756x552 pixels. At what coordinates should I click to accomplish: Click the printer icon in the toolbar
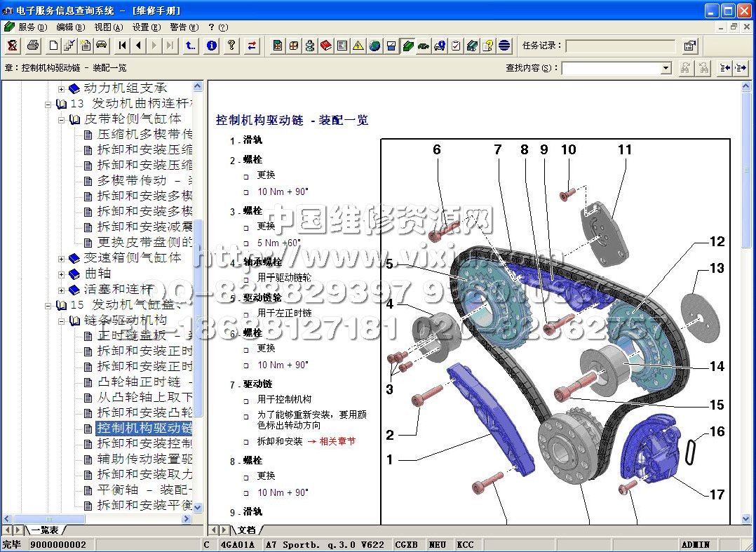pyautogui.click(x=32, y=46)
